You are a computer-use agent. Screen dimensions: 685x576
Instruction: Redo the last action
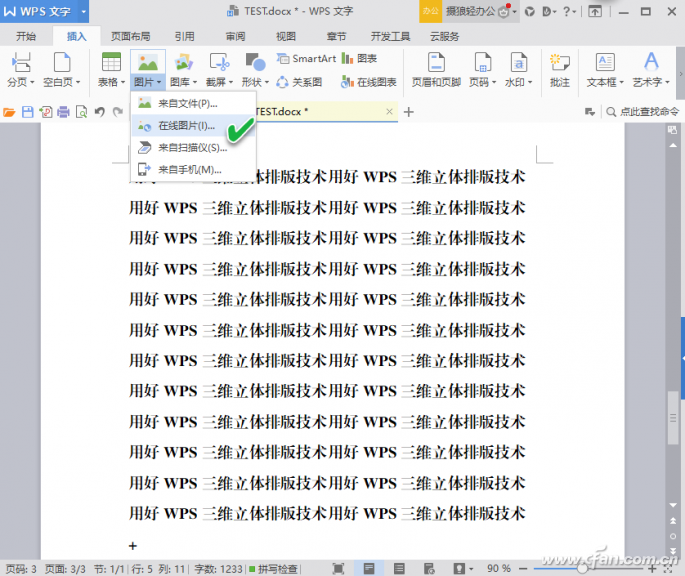118,112
